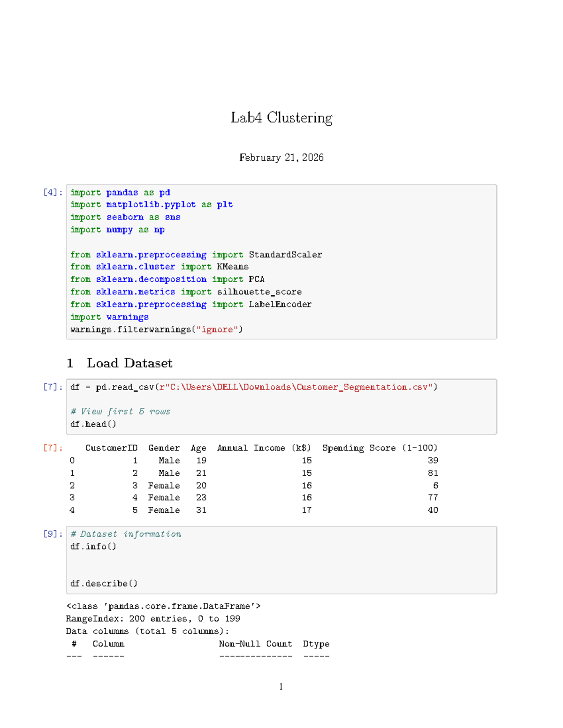Click Spending Score value '6'

pos(436,486)
